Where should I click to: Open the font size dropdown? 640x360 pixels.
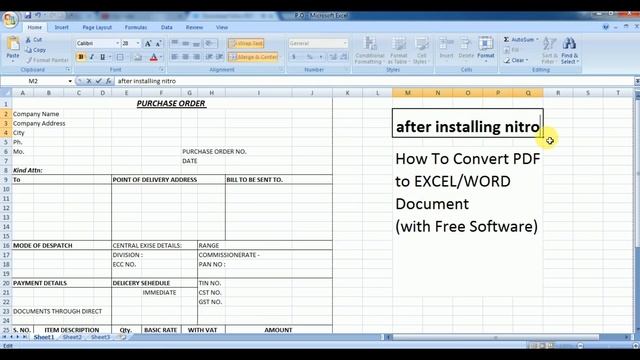[x=138, y=43]
